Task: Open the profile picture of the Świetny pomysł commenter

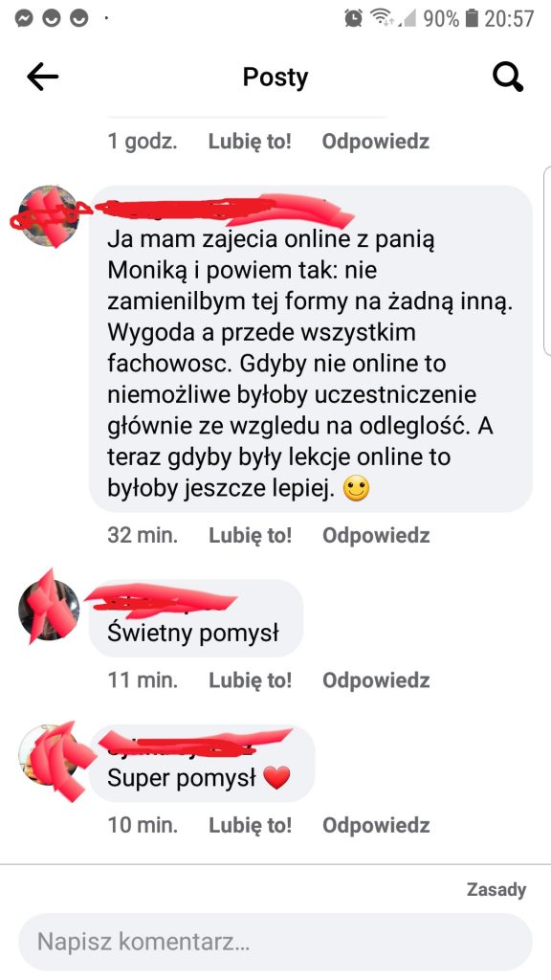Action: 49,610
